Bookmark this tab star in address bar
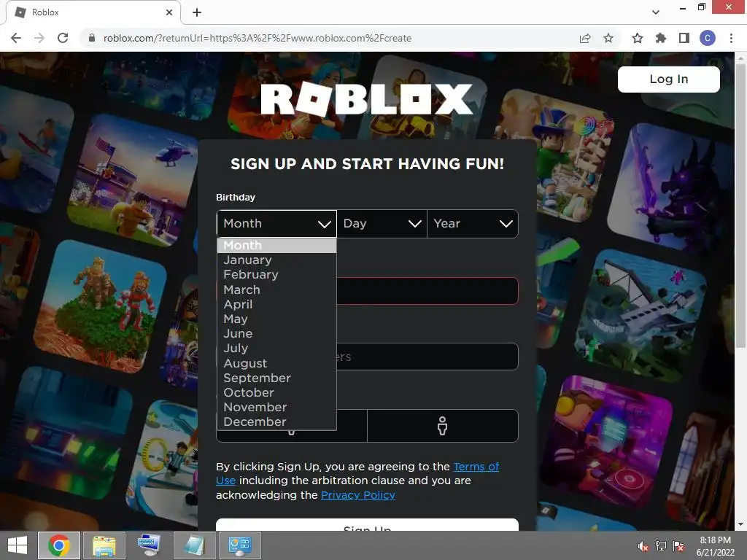747x560 pixels. tap(608, 38)
